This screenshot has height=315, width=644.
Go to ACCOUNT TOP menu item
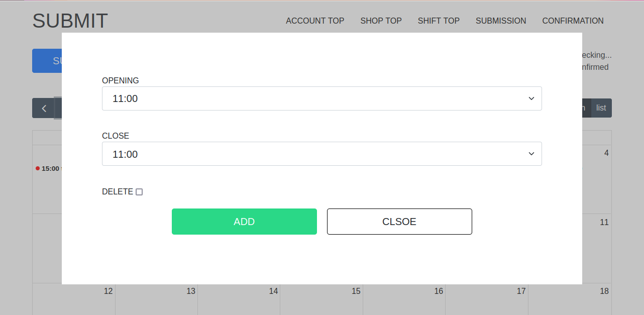[315, 21]
